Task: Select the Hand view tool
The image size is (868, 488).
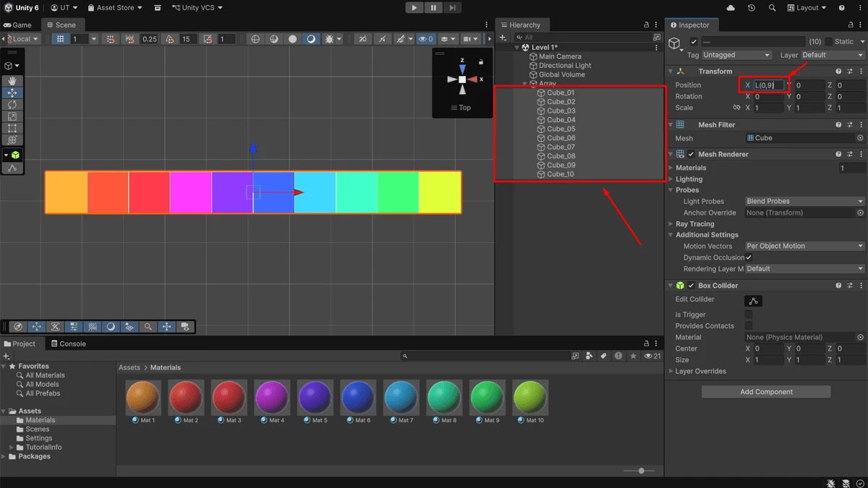Action: (x=12, y=81)
